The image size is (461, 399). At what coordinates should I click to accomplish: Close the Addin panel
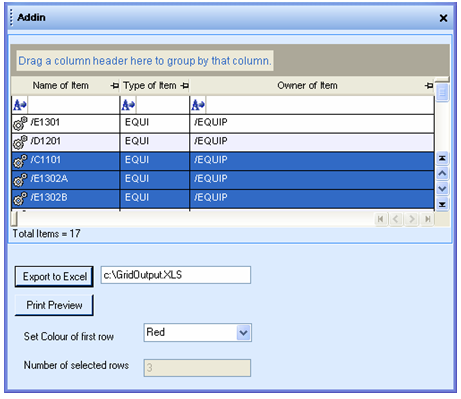pyautogui.click(x=443, y=18)
